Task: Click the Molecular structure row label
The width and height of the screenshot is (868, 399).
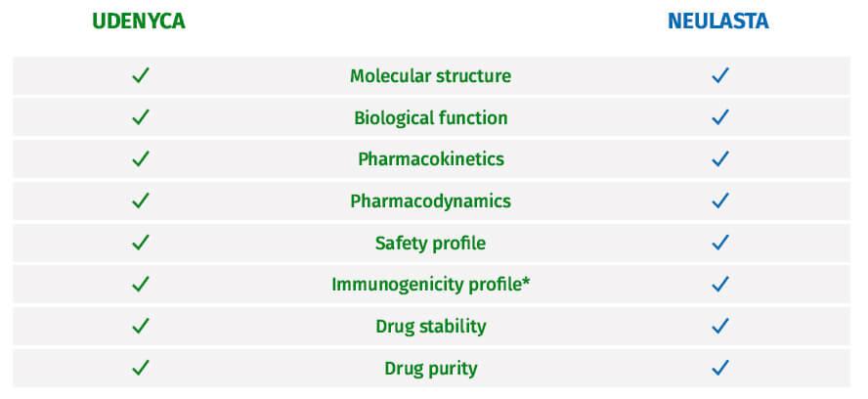Action: (x=430, y=75)
